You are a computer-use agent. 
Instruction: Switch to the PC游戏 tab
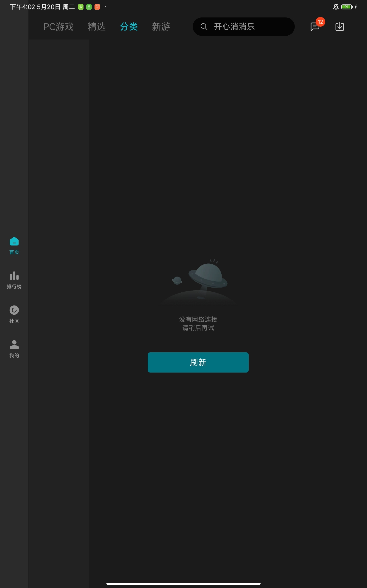point(58,27)
